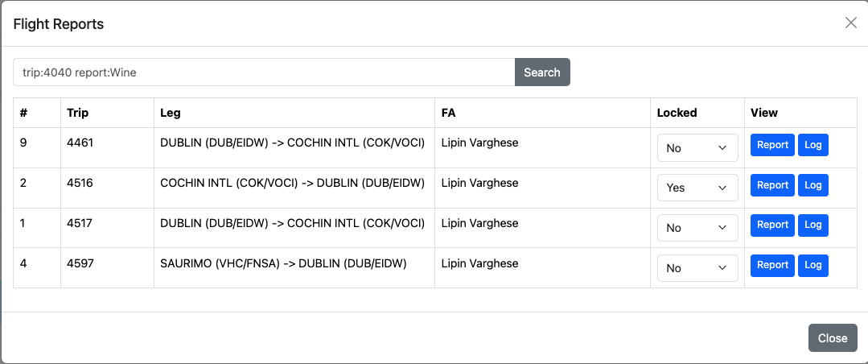This screenshot has width=868, height=364.
Task: View Report for trip 4461
Action: pyautogui.click(x=772, y=145)
